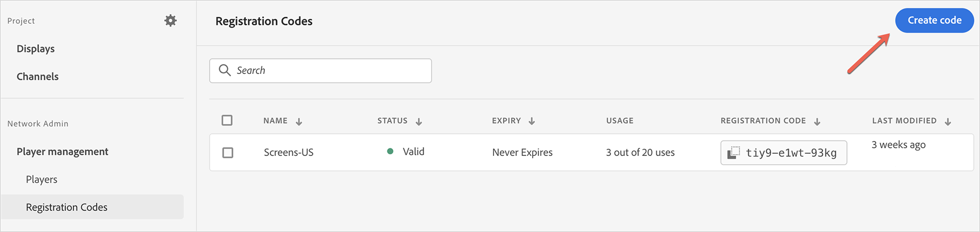Click the Create code button

[934, 21]
